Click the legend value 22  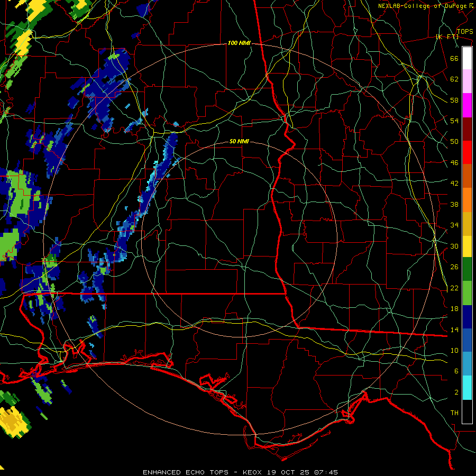tap(454, 288)
